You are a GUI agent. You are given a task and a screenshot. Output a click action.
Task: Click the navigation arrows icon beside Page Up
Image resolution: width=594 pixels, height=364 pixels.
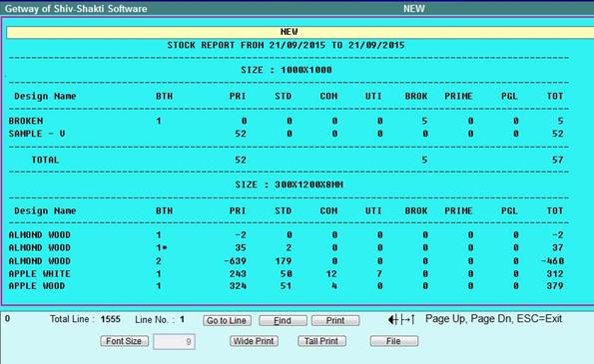(401, 320)
